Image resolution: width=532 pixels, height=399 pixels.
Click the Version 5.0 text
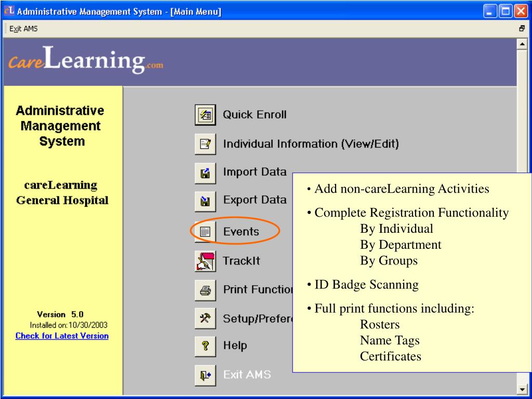(60, 314)
